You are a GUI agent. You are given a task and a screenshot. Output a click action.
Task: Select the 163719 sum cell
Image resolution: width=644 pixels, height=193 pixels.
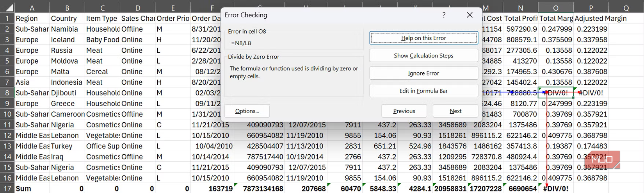[212, 188]
